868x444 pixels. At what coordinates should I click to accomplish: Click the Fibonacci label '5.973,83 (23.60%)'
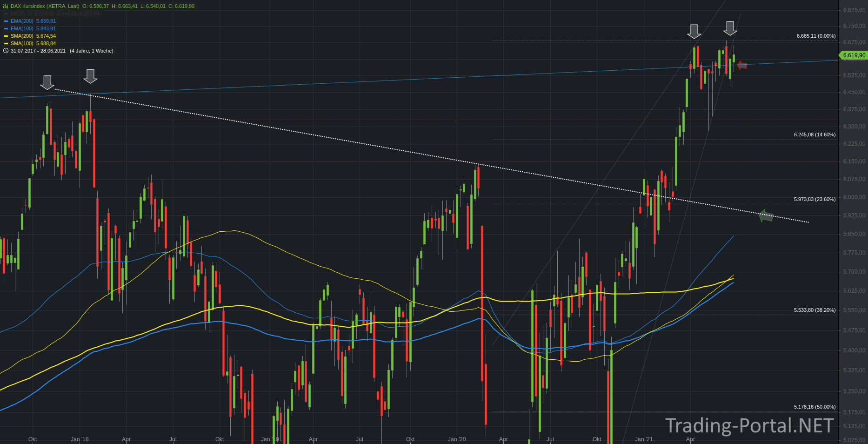815,199
